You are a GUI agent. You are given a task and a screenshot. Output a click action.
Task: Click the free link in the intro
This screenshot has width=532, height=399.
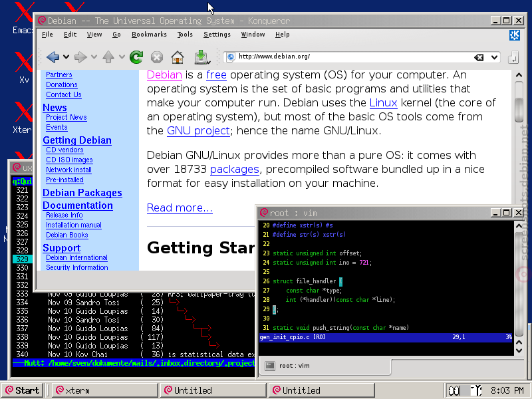click(x=216, y=74)
